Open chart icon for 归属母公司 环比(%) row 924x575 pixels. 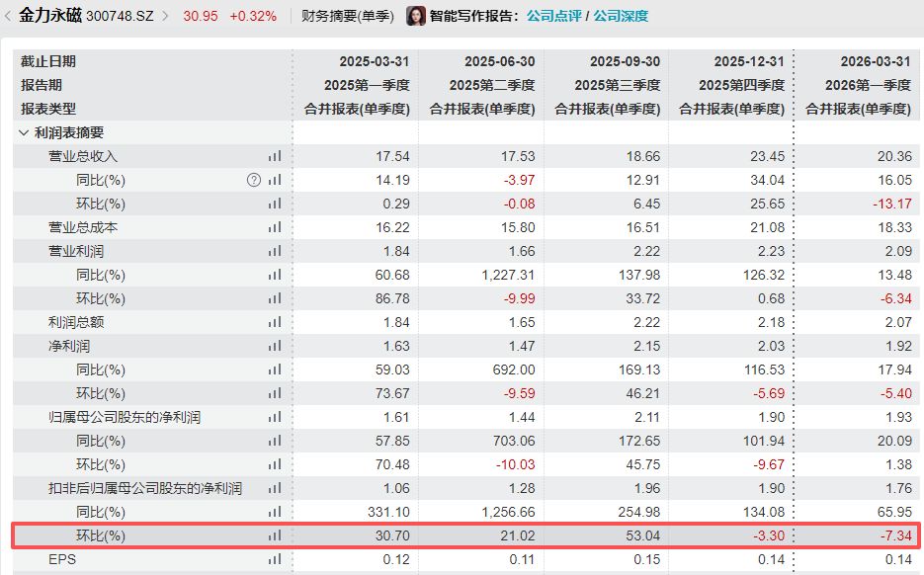click(x=275, y=464)
